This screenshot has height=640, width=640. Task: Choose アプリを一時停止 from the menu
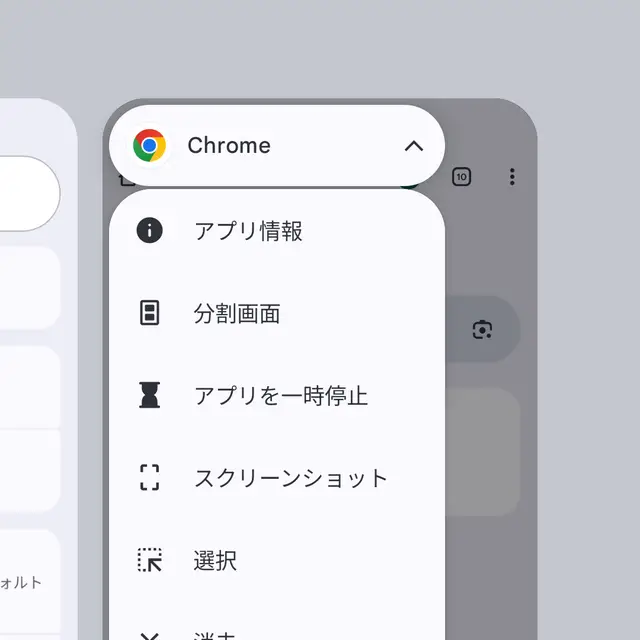click(x=277, y=395)
